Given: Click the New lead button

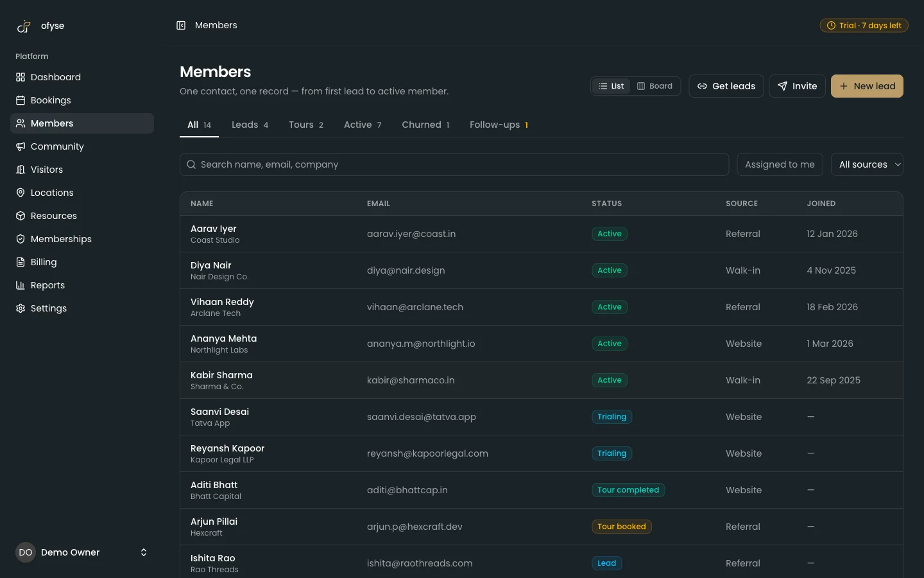Looking at the screenshot, I should click(x=867, y=86).
